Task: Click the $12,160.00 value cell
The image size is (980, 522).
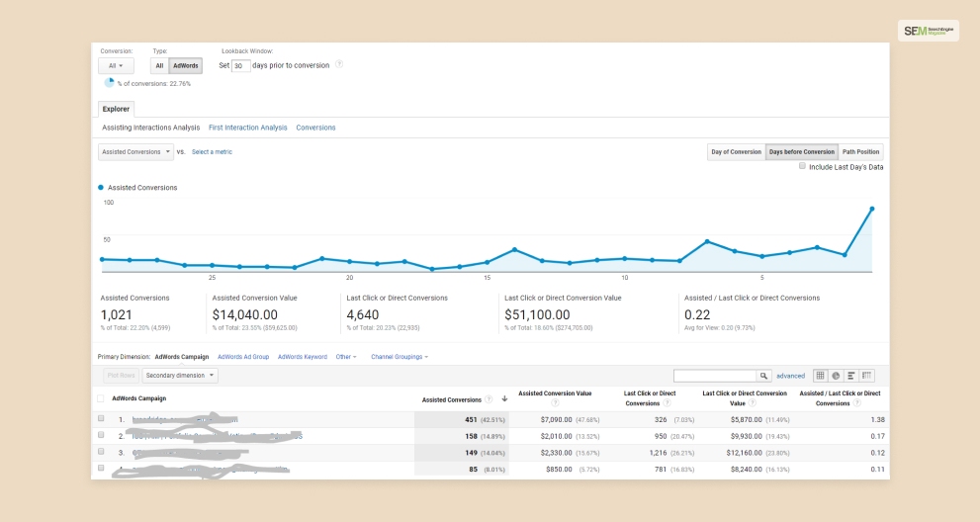Action: [x=744, y=453]
